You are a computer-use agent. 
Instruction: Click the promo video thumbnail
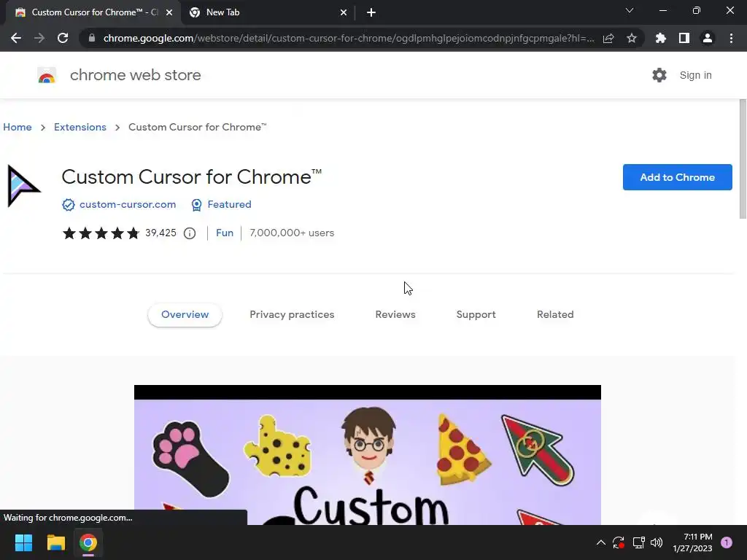[368, 455]
